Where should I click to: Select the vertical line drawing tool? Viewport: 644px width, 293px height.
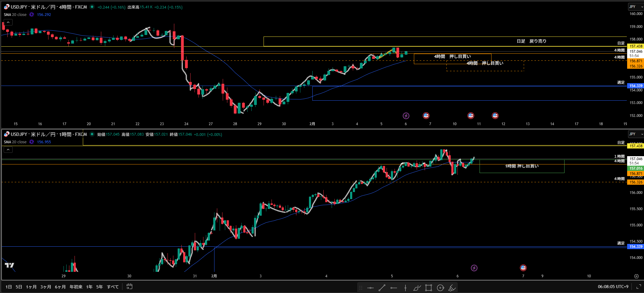coord(405,288)
